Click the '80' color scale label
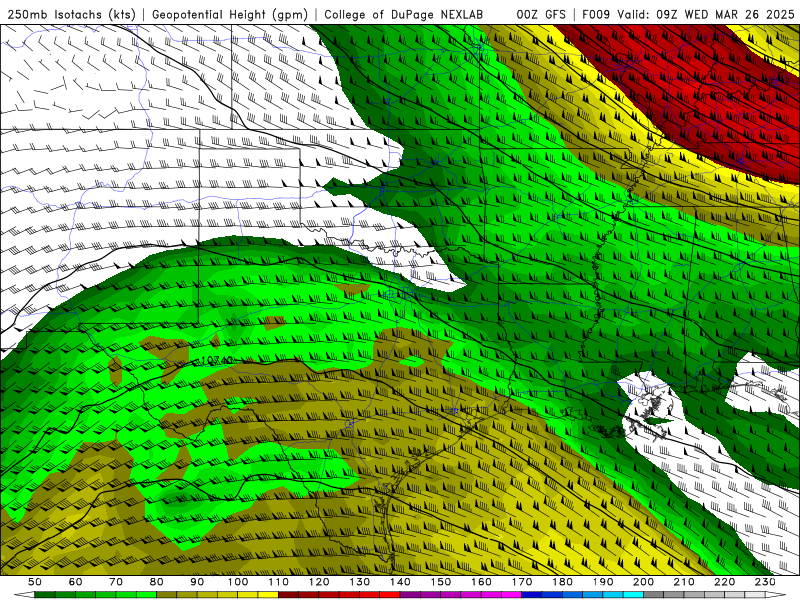This screenshot has width=800, height=600. point(157,582)
